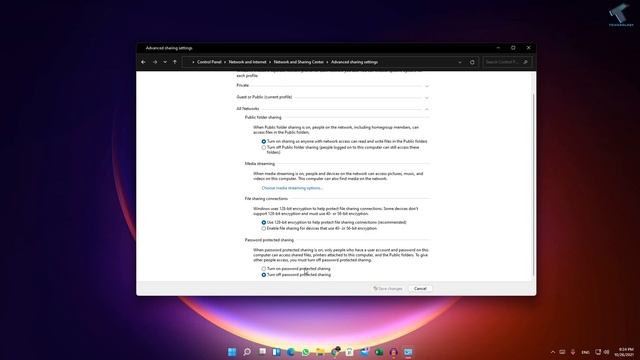
Task: Click the window's vertical scrollbar
Action: tap(534, 184)
